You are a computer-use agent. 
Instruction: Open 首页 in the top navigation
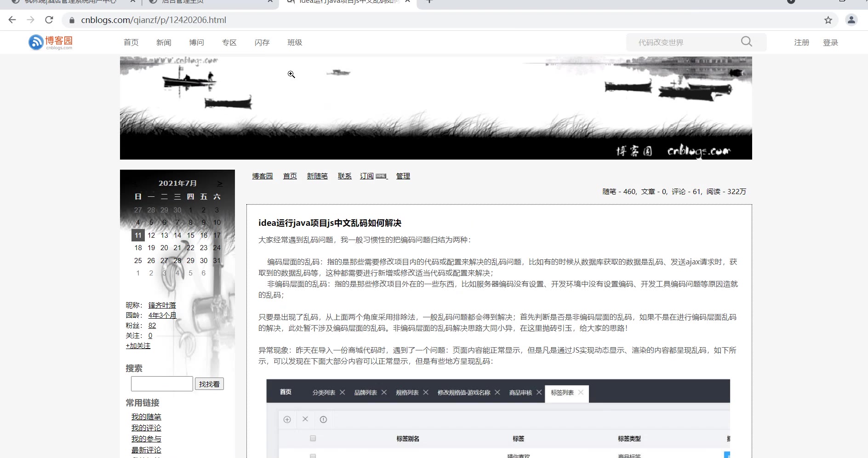pos(131,42)
